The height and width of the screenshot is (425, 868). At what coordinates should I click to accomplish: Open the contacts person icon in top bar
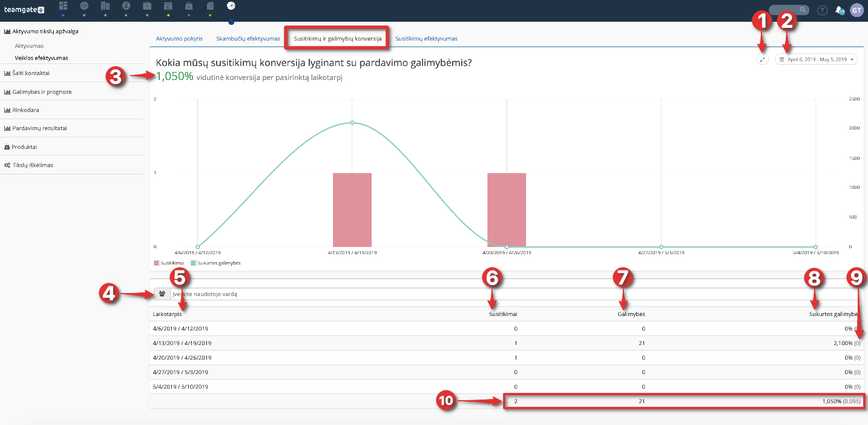coord(126,5)
